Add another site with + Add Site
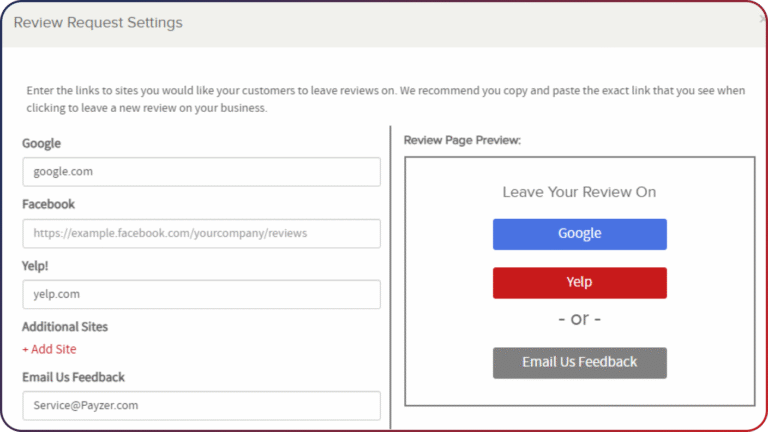The width and height of the screenshot is (768, 432). (x=49, y=349)
